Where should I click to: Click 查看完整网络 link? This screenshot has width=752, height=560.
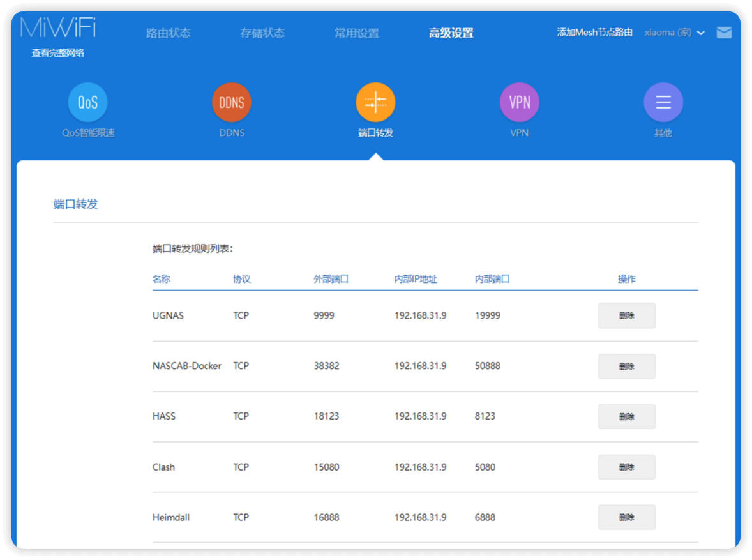[58, 53]
